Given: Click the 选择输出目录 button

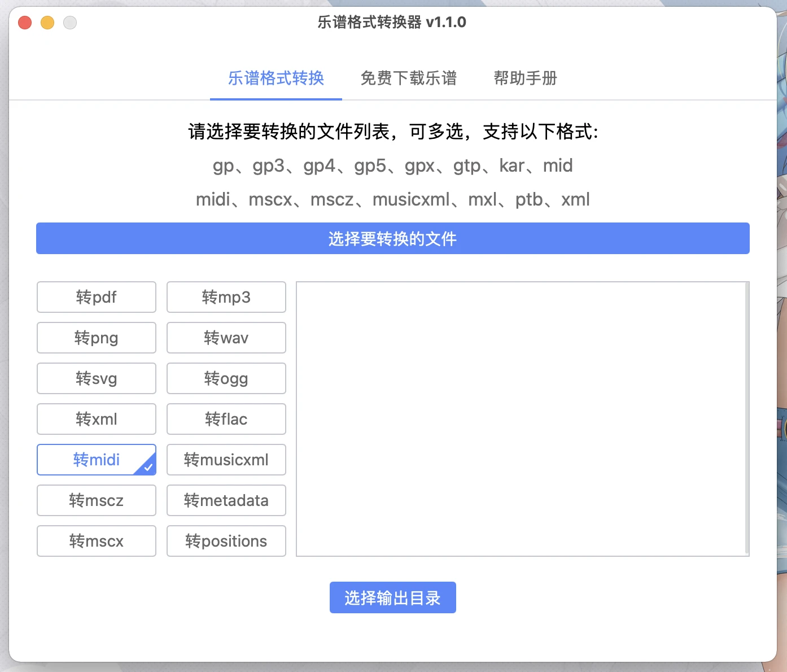Looking at the screenshot, I should click(393, 597).
